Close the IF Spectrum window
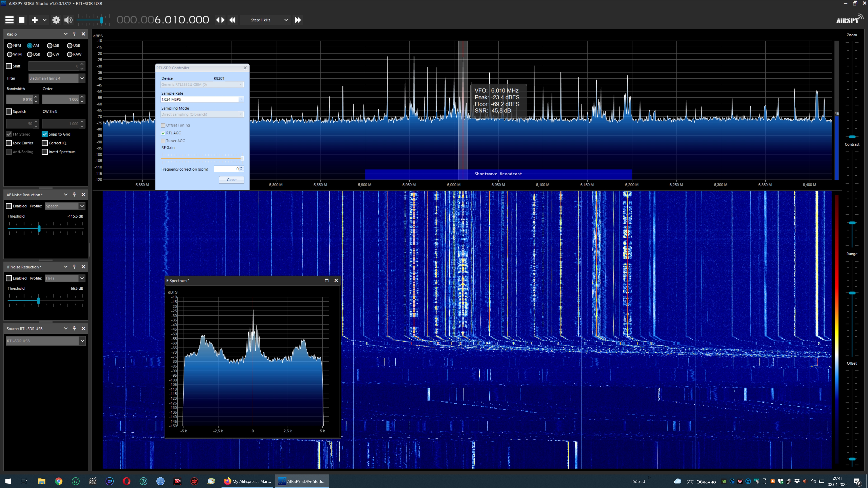 click(336, 280)
